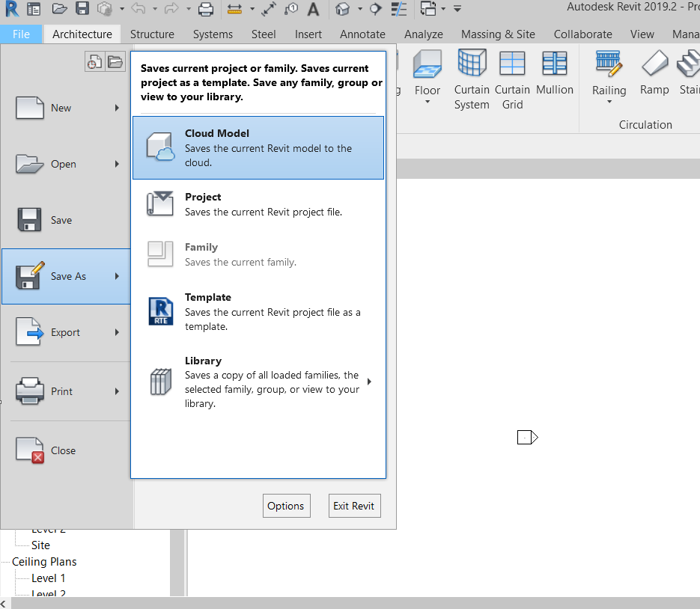The image size is (700, 609).
Task: Choose Save As Template
Action: [258, 311]
